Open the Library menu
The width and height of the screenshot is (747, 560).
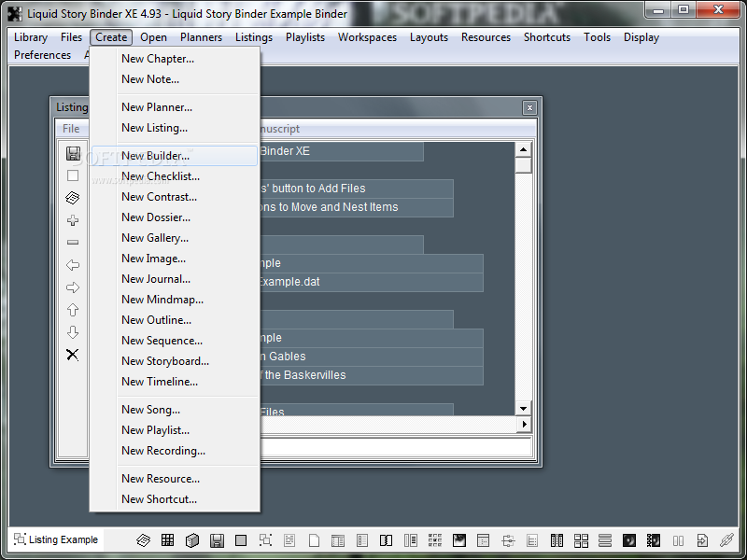(31, 37)
